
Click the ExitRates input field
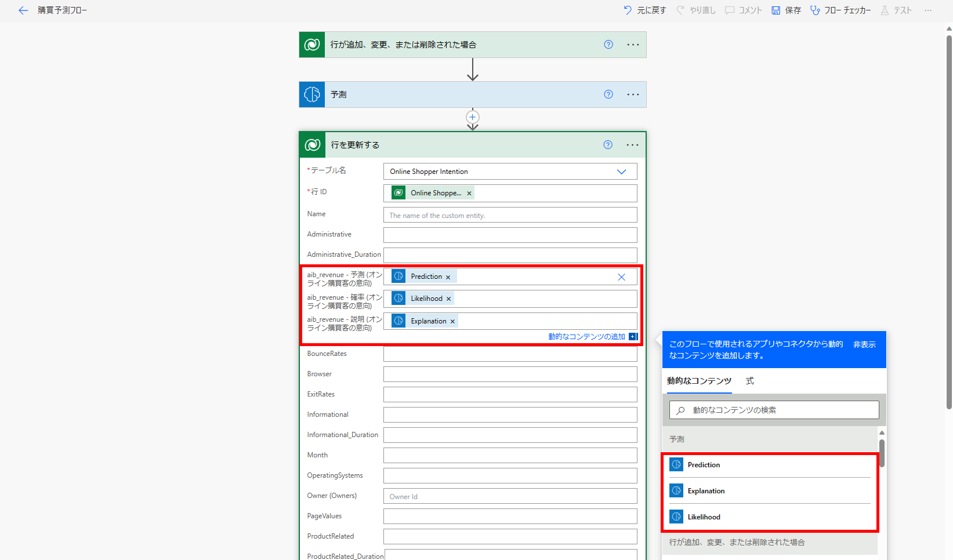pyautogui.click(x=510, y=394)
